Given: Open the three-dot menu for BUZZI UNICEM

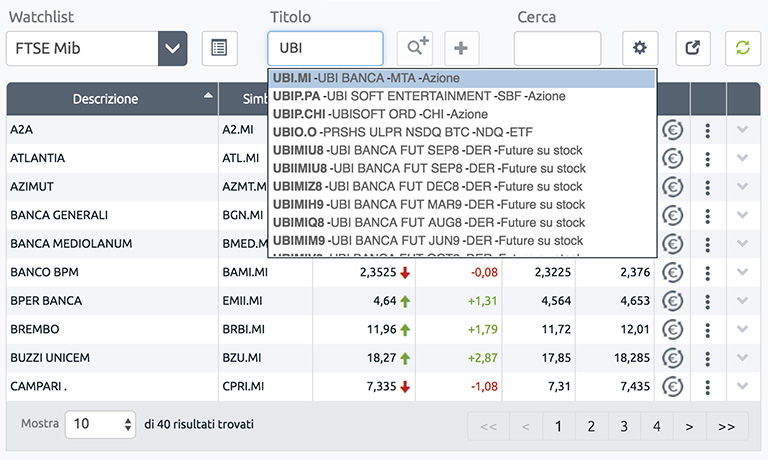Looking at the screenshot, I should coord(707,358).
